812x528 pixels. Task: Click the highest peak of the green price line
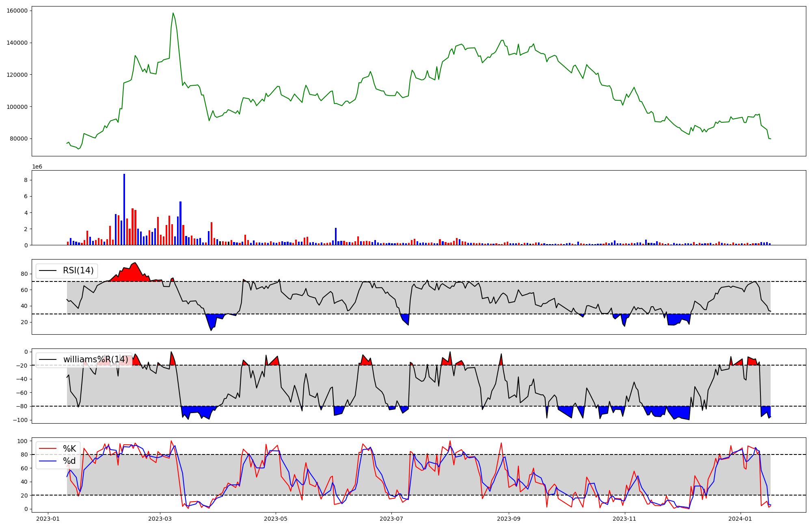point(173,13)
